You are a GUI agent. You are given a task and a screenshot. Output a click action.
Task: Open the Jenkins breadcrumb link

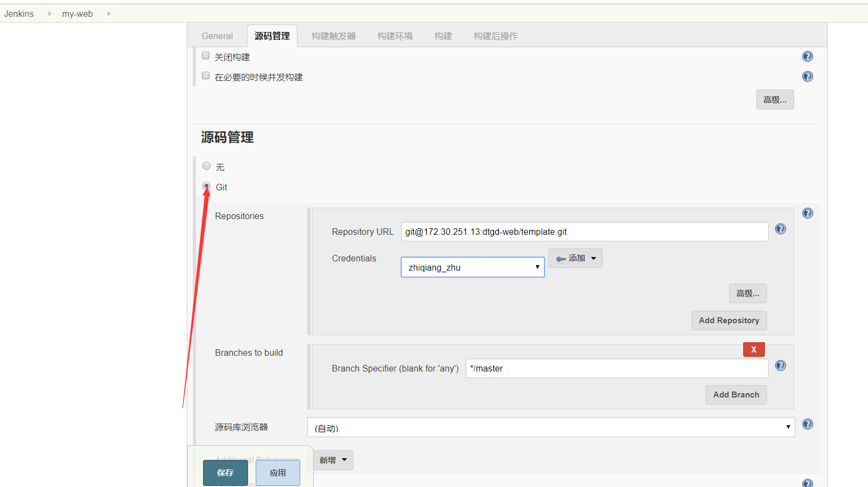click(19, 14)
